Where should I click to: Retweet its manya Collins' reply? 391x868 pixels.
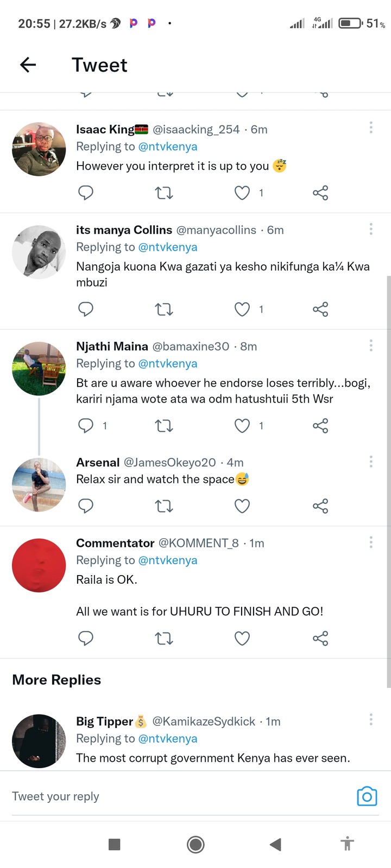click(164, 309)
